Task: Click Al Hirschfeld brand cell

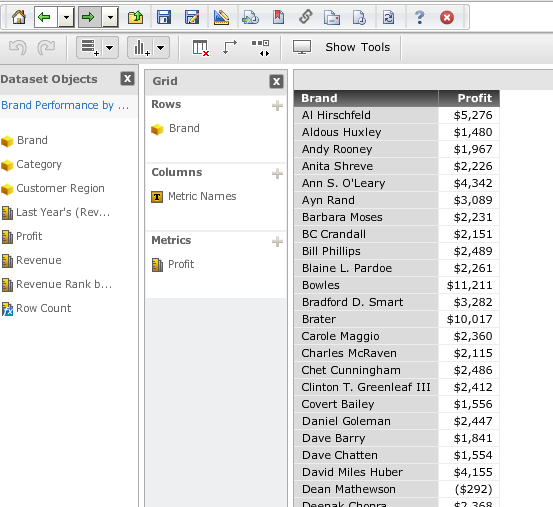Action: pyautogui.click(x=366, y=115)
